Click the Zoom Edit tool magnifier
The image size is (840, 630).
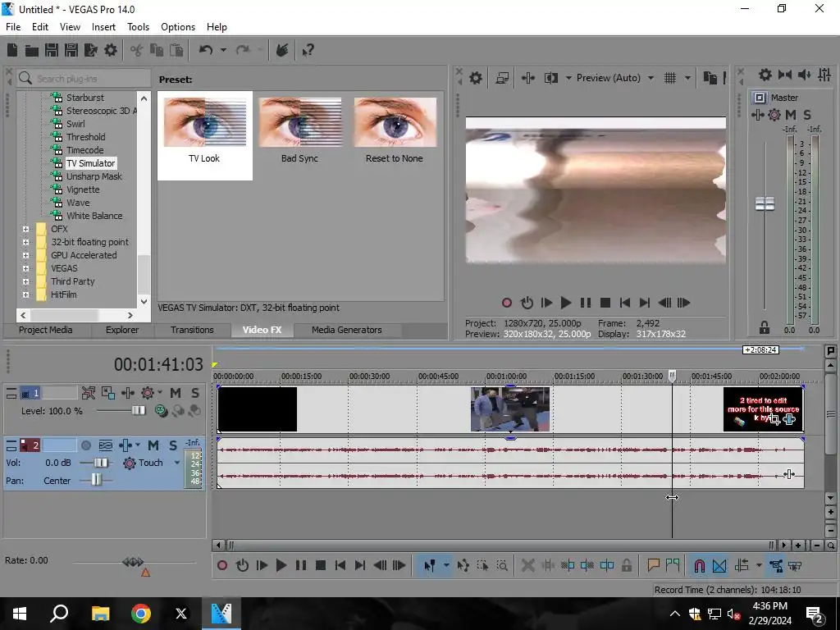(502, 565)
